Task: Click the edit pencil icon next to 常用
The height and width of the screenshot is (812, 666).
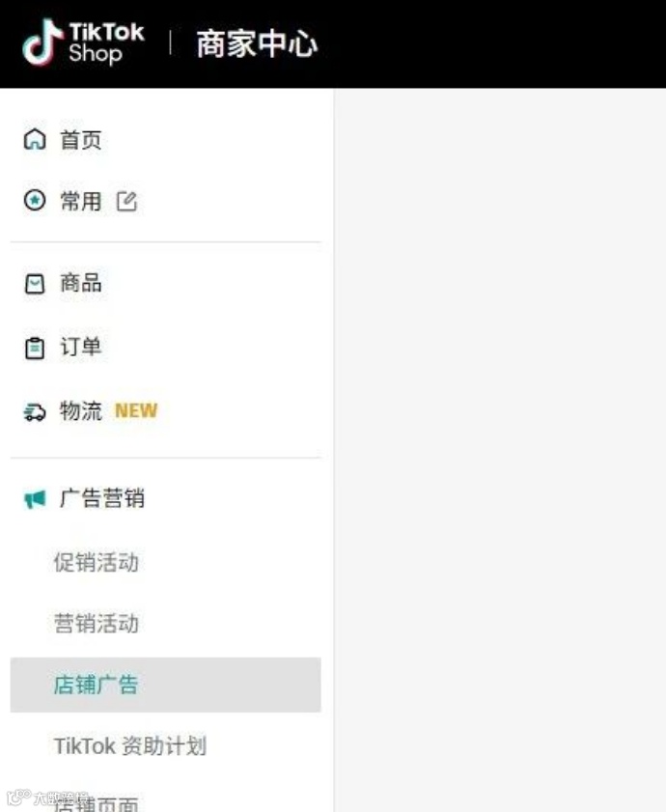Action: pos(126,201)
